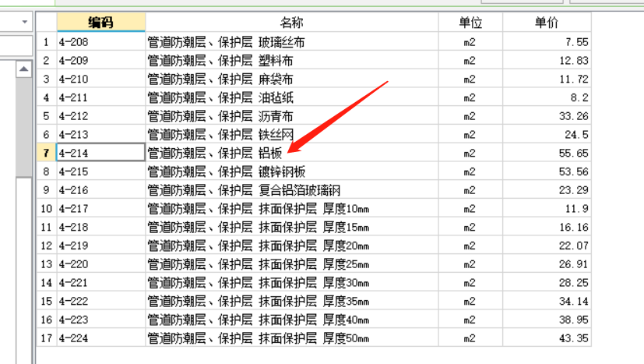
Task: Select code cell 4-224
Action: tap(101, 338)
